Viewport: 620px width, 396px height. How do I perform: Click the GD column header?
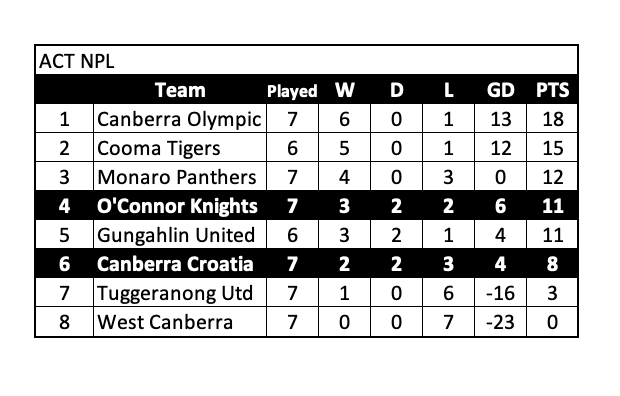[500, 90]
